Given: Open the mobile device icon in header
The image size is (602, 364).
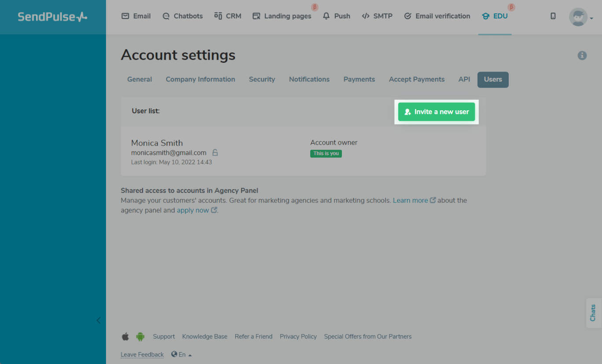Looking at the screenshot, I should point(553,16).
